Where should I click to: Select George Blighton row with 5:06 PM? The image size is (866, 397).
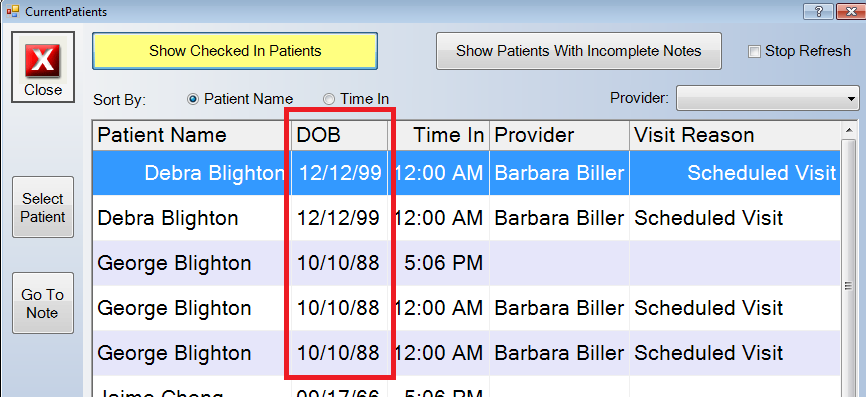point(466,263)
